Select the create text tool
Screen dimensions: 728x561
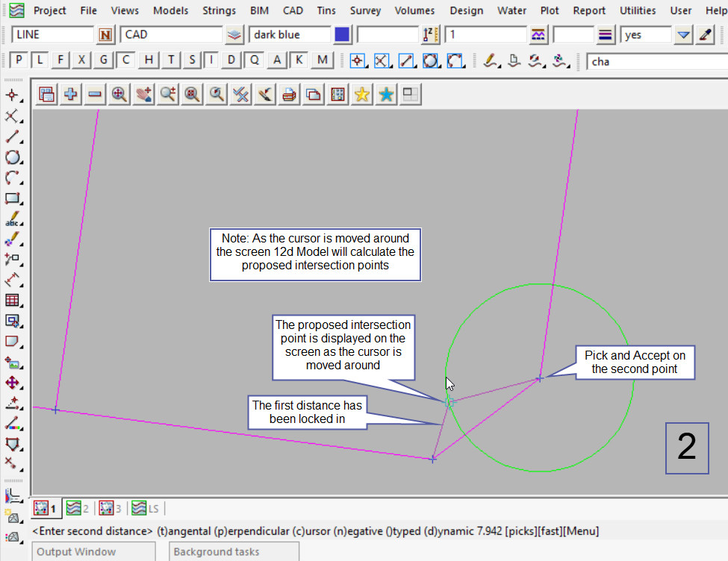point(12,220)
